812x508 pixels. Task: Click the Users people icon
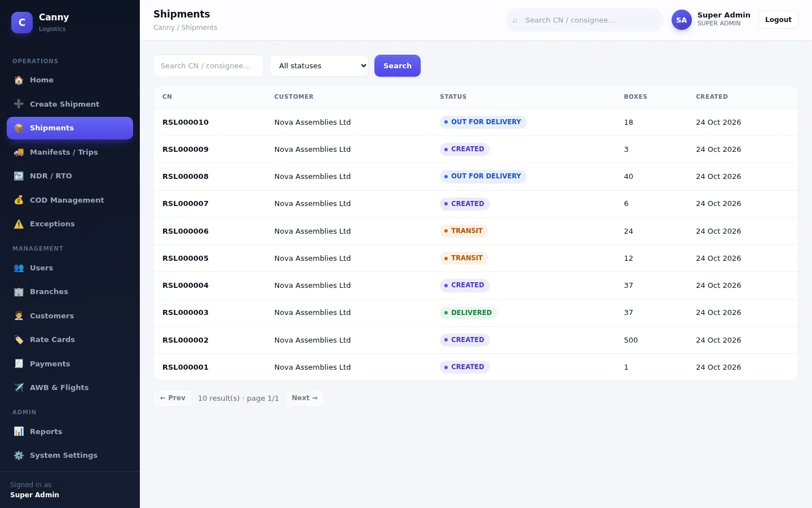click(19, 268)
